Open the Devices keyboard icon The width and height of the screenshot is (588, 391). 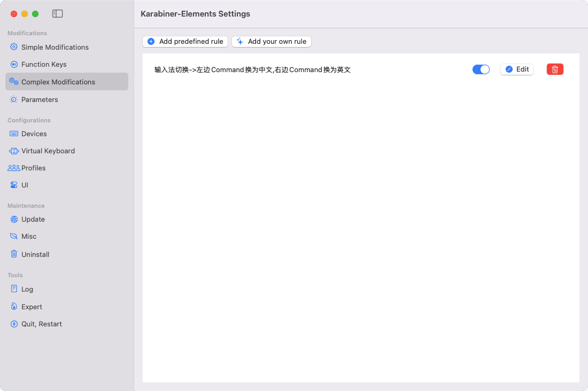coord(14,134)
